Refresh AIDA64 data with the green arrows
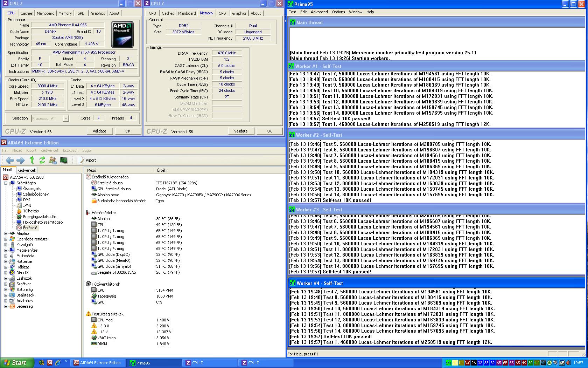This screenshot has width=588, height=368. (42, 160)
